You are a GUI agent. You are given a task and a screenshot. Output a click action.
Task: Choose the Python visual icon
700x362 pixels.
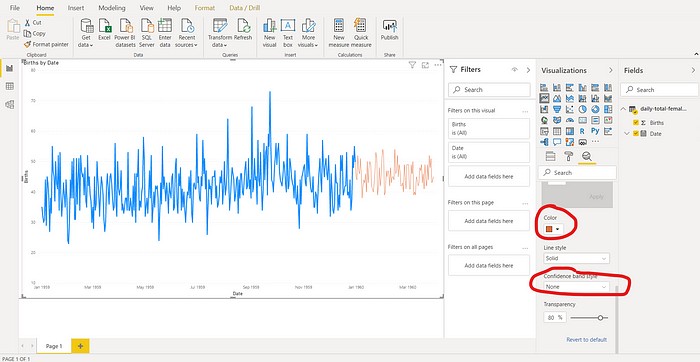595,131
